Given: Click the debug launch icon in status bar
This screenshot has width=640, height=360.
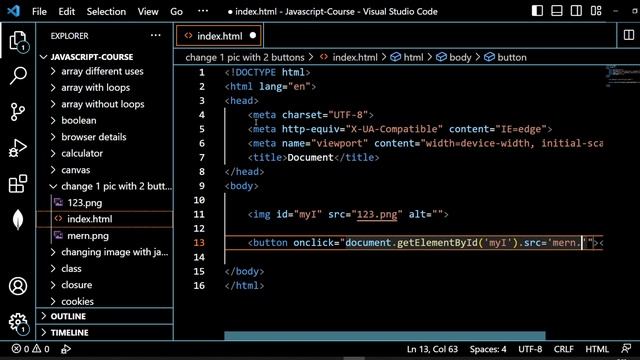Looking at the screenshot, I should coord(66,349).
